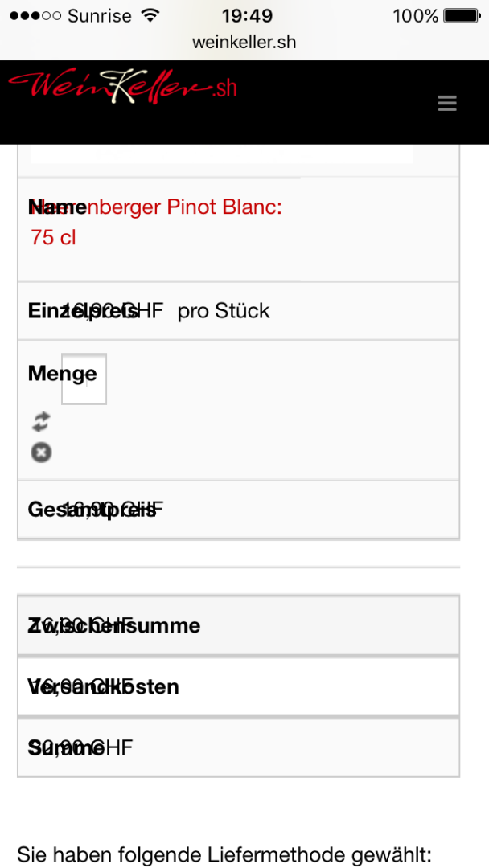Open the hamburger navigation menu

[x=447, y=103]
